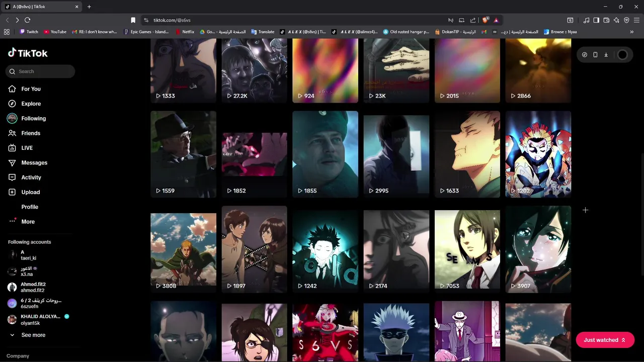The height and width of the screenshot is (362, 644).
Task: Open the Browse :: Nyaa bookmark
Action: click(560, 32)
